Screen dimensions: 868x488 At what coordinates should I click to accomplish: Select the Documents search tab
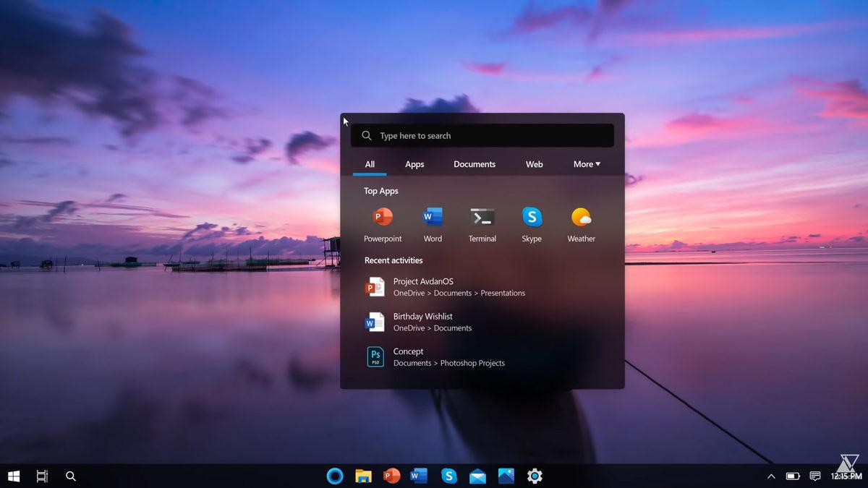tap(474, 164)
